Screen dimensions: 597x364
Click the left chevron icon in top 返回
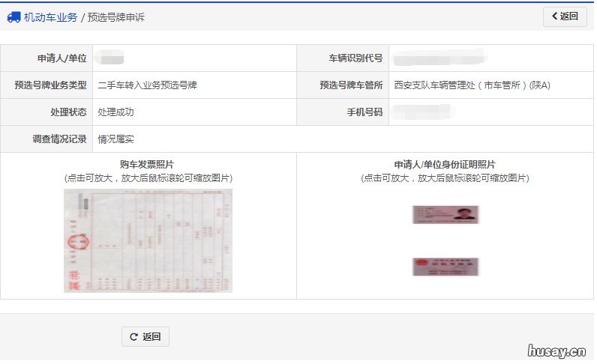pyautogui.click(x=554, y=16)
